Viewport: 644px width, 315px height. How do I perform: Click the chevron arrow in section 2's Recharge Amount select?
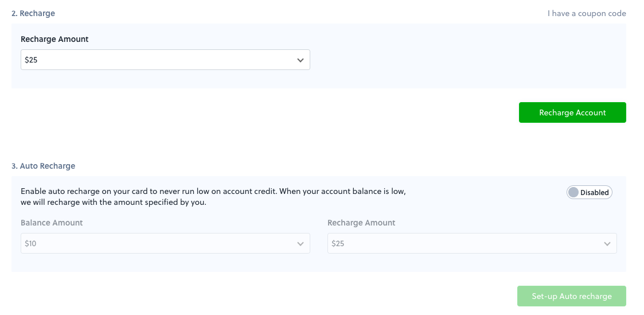tap(300, 60)
